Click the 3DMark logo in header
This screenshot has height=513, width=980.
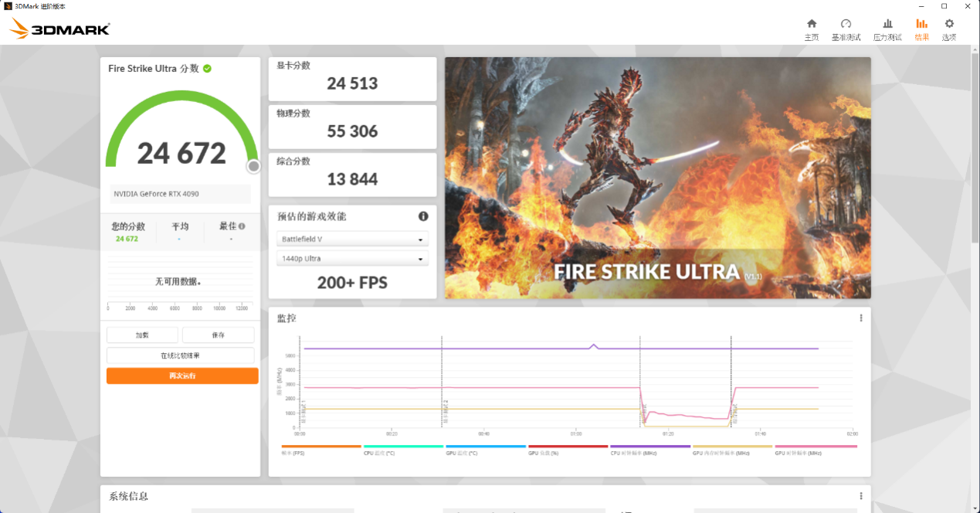(x=60, y=29)
